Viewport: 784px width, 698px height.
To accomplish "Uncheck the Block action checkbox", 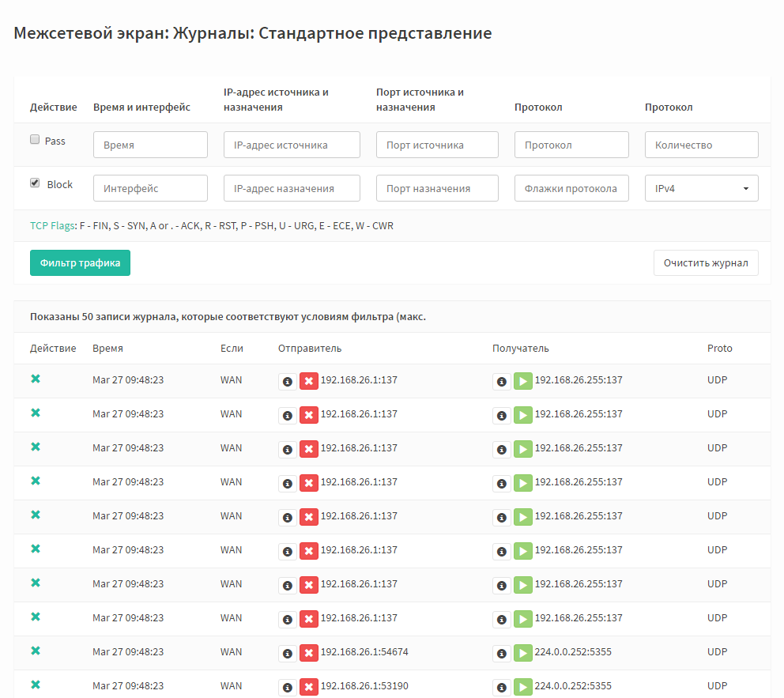I will [x=35, y=183].
